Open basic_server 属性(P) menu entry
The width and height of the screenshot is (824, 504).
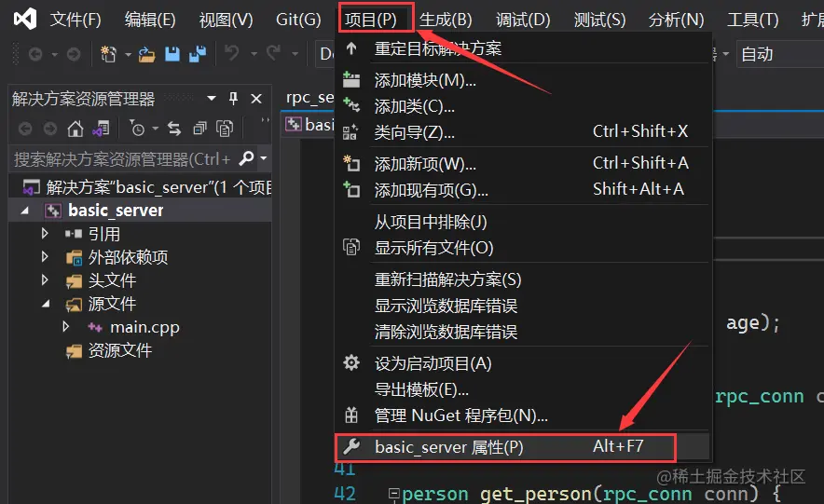pos(522,447)
